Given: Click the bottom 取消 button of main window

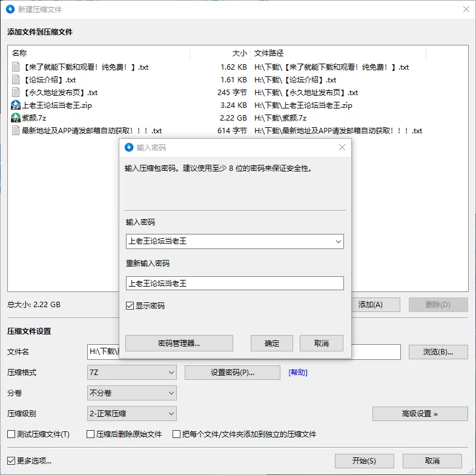Looking at the screenshot, I should coord(432,461).
